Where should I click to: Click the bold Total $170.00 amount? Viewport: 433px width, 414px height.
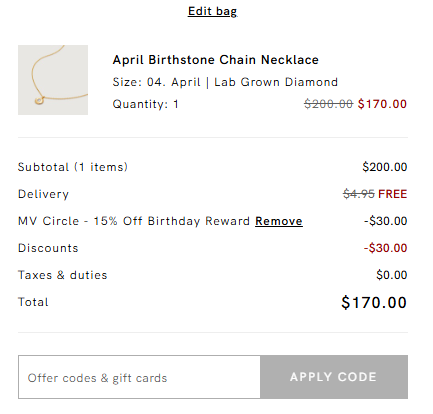(x=374, y=303)
